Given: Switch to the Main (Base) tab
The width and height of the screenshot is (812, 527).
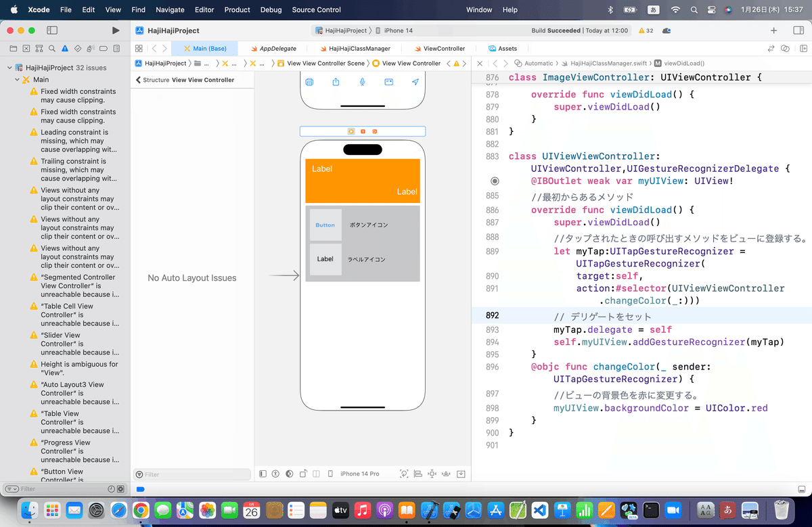Looking at the screenshot, I should (205, 49).
